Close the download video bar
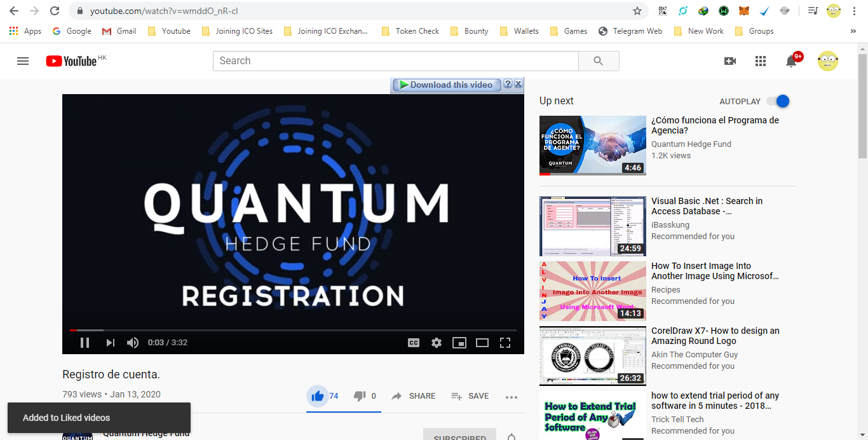 pyautogui.click(x=518, y=84)
